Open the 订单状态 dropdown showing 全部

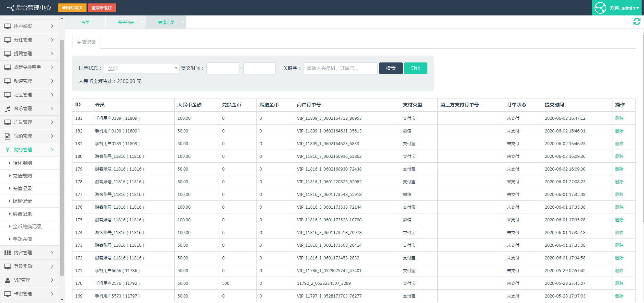click(141, 68)
